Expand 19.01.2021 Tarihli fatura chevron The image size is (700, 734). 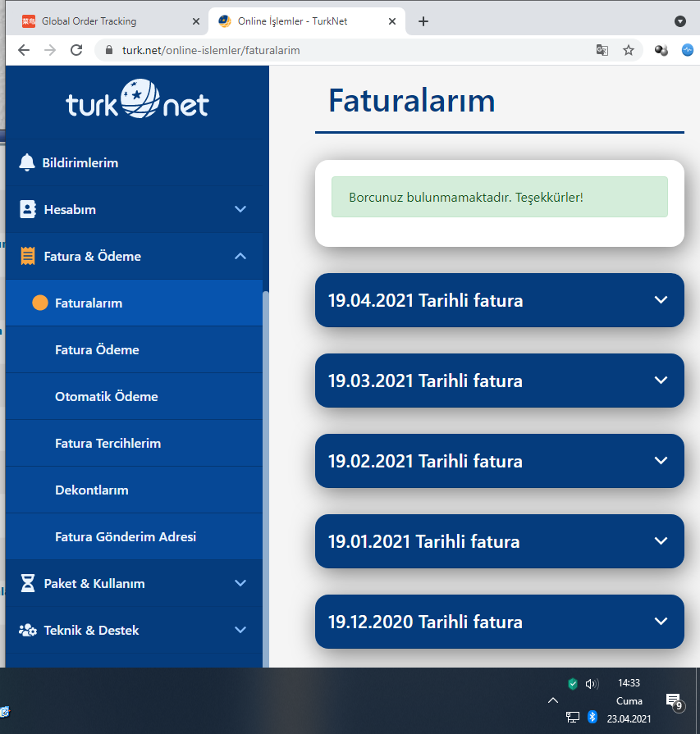tap(661, 541)
